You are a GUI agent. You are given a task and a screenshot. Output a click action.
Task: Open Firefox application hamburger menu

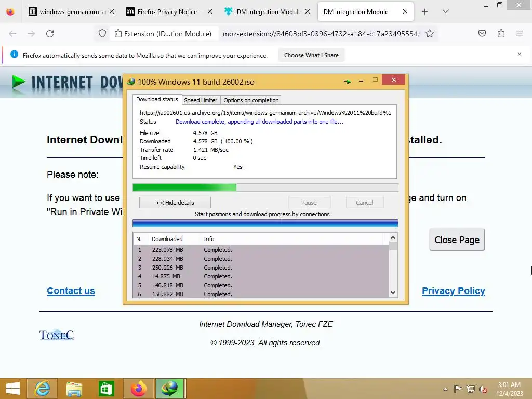pos(519,34)
